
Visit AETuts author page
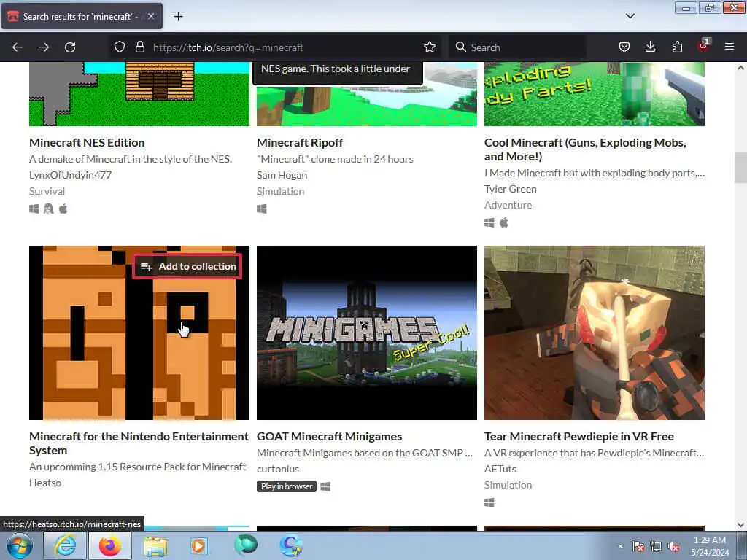[x=500, y=469]
